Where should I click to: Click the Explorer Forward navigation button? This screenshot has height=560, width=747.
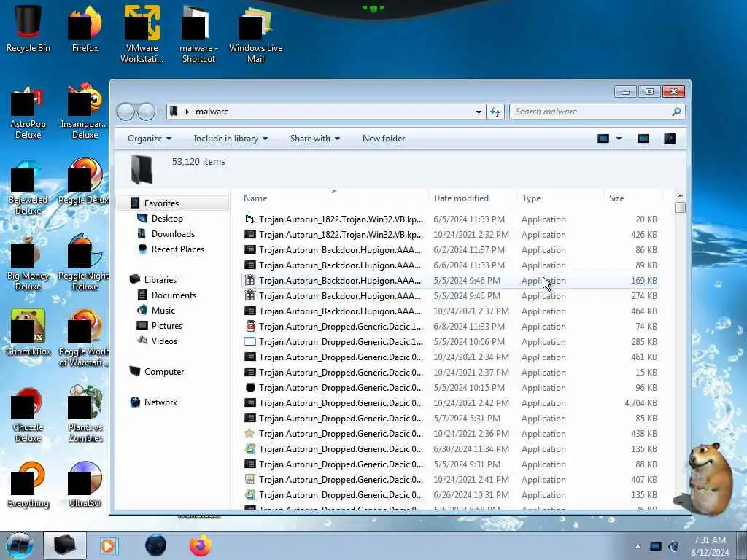click(x=146, y=112)
